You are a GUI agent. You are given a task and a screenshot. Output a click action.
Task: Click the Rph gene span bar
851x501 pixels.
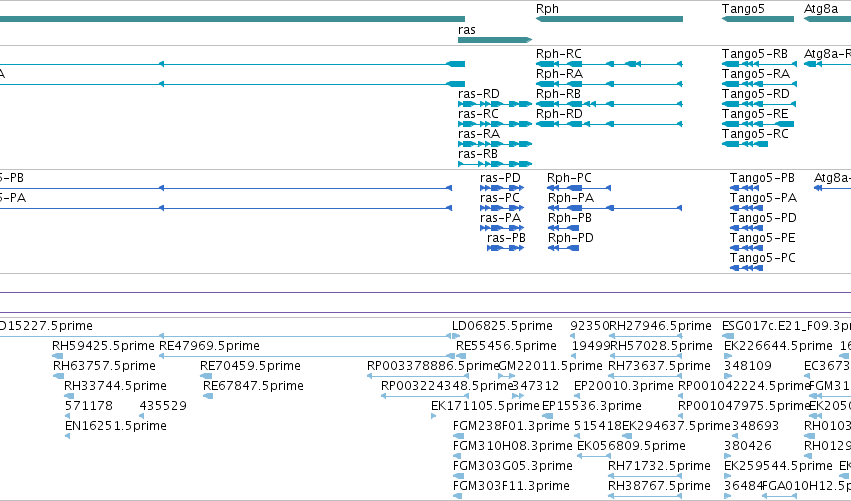pyautogui.click(x=609, y=19)
